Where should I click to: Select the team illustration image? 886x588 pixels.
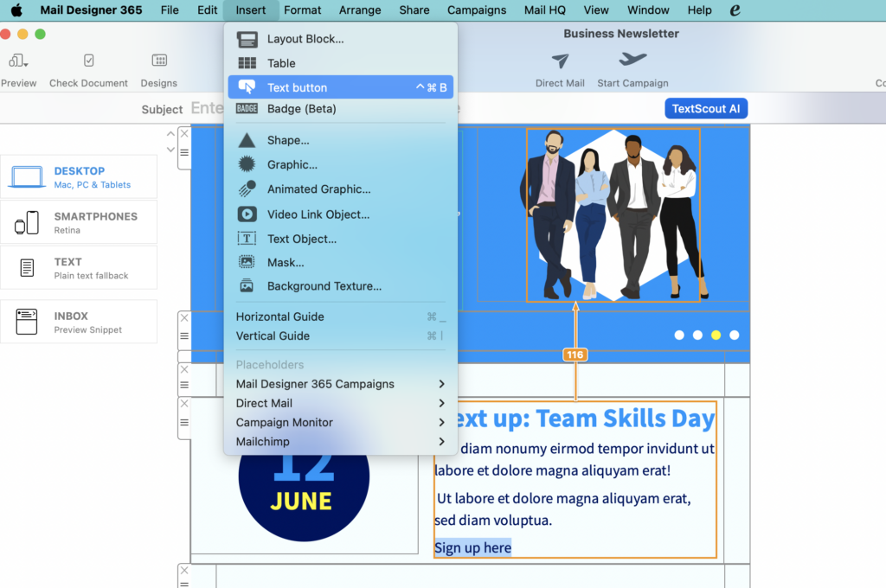pos(613,215)
